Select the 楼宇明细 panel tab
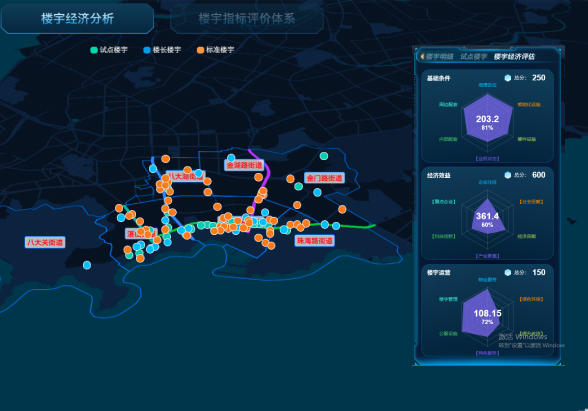This screenshot has height=411, width=588. point(440,57)
